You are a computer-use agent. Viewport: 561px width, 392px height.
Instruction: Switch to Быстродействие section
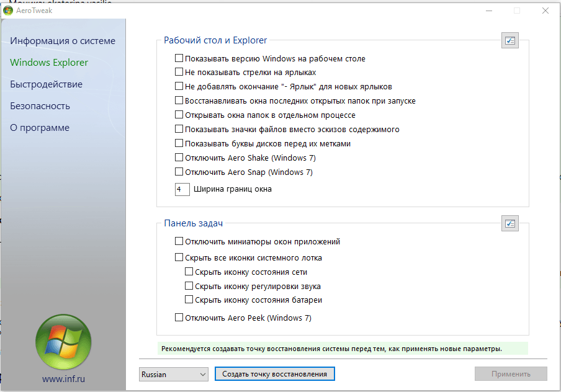46,84
